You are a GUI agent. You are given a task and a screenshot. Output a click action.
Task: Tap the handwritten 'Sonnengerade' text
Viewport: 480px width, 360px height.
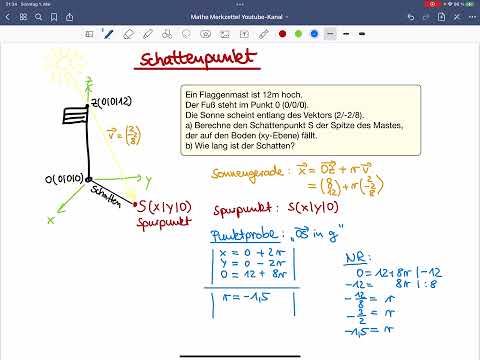[247, 173]
